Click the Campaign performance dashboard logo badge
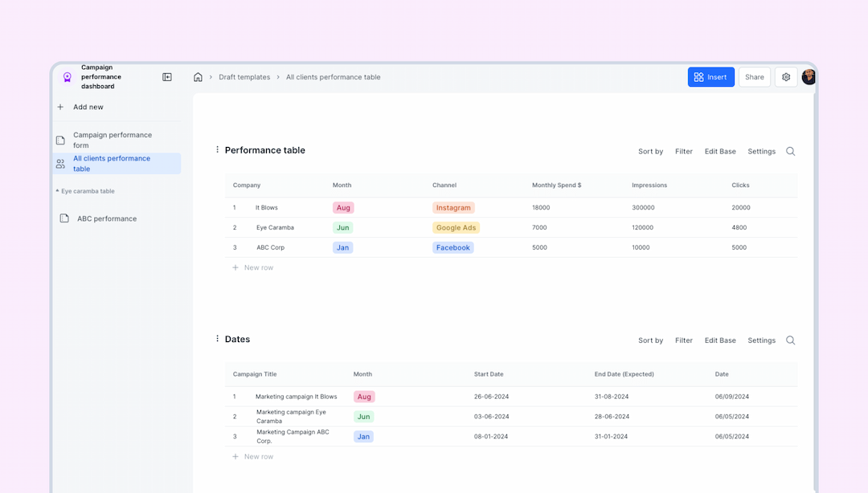868x493 pixels. (67, 76)
